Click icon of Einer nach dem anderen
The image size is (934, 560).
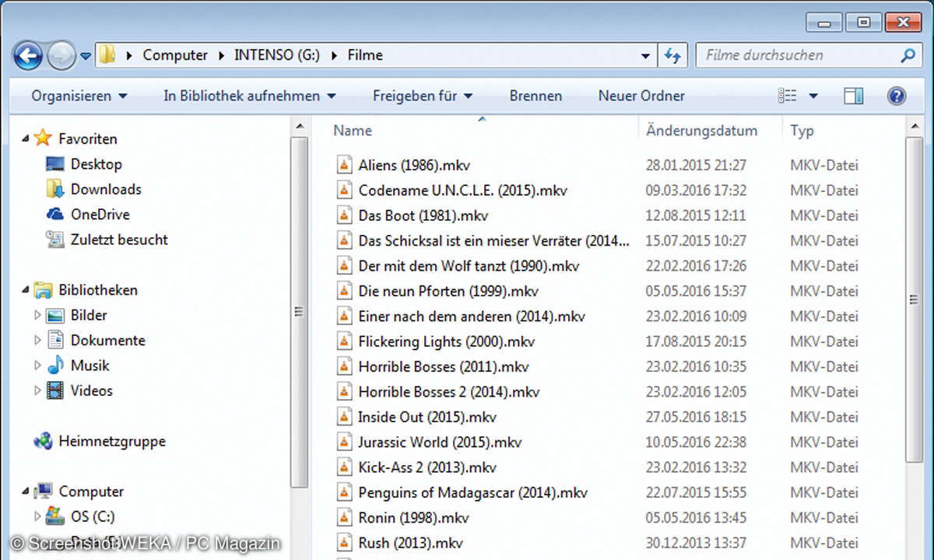345,317
